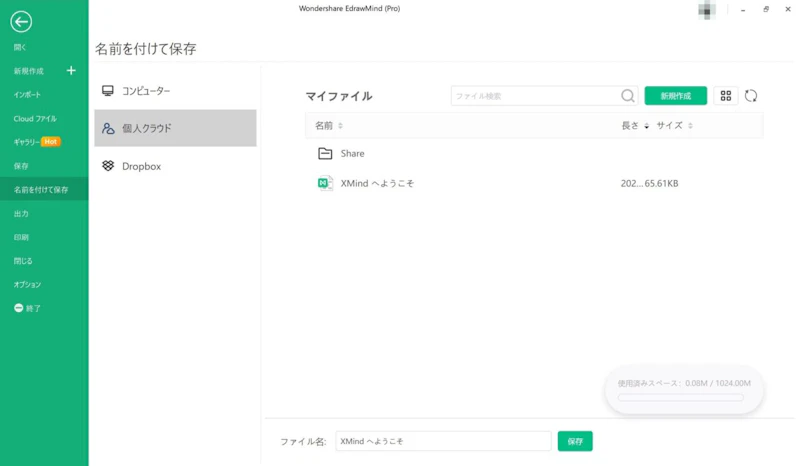800x466 pixels.
Task: Click the user avatar in title bar
Action: 707,10
